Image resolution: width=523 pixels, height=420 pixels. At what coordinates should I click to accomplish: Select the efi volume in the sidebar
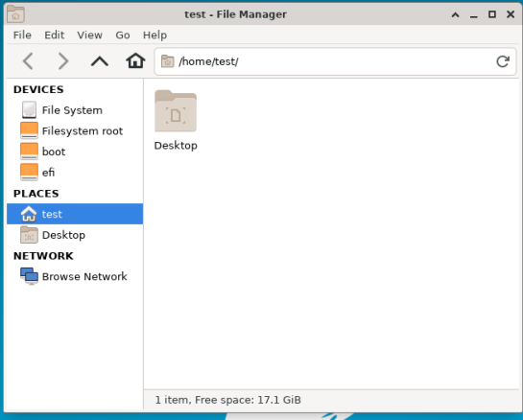click(75, 173)
